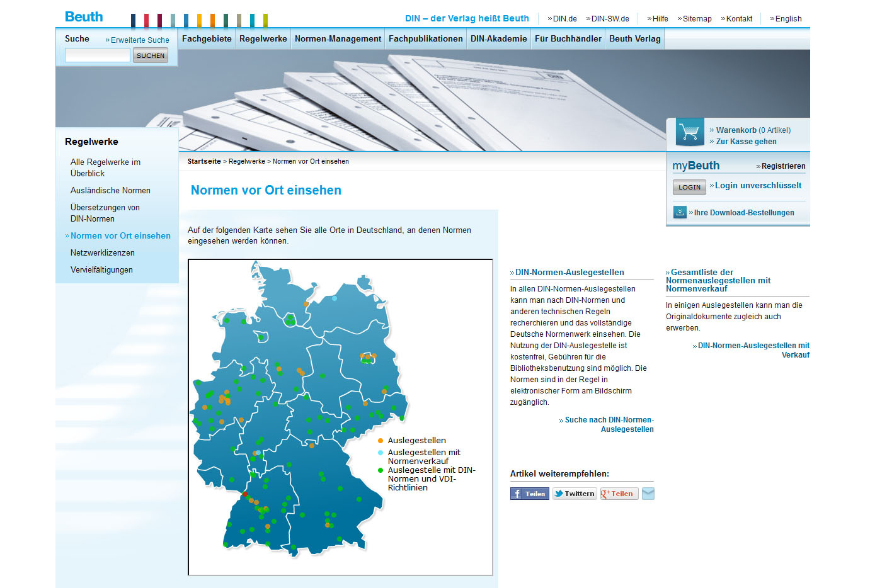Viewport: 870px width, 588px height.
Task: Click the Beuth logo
Action: (84, 17)
